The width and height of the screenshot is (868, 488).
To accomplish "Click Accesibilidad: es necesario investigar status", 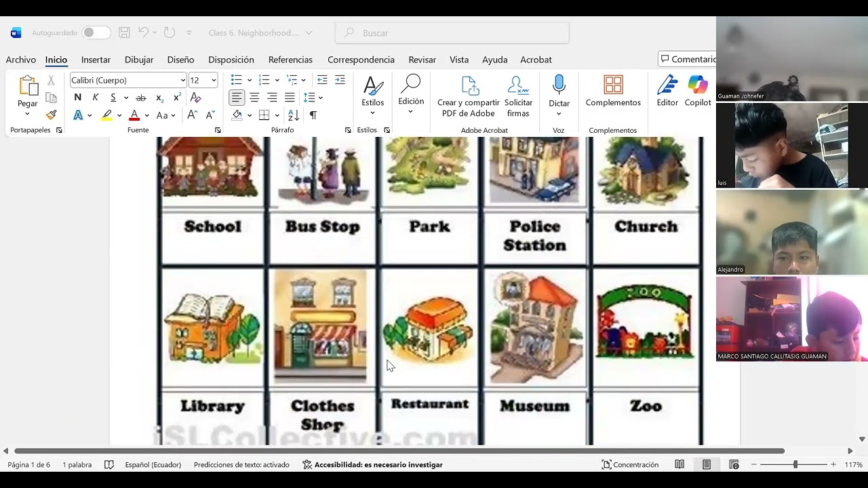I will click(372, 465).
